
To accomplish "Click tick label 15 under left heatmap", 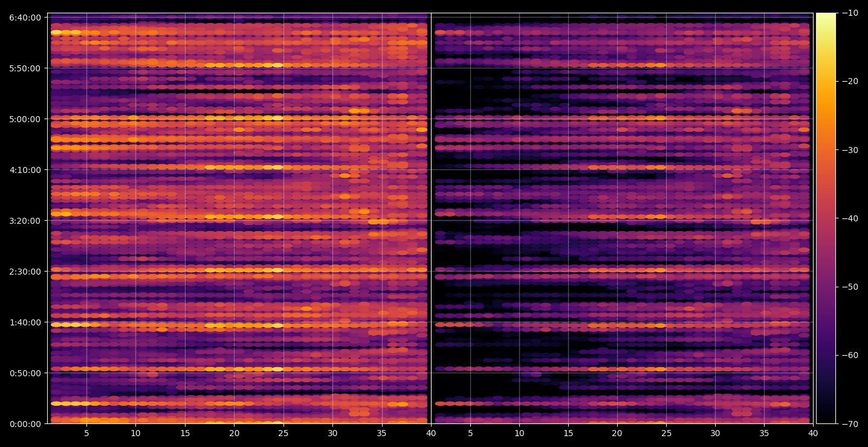I will point(185,433).
